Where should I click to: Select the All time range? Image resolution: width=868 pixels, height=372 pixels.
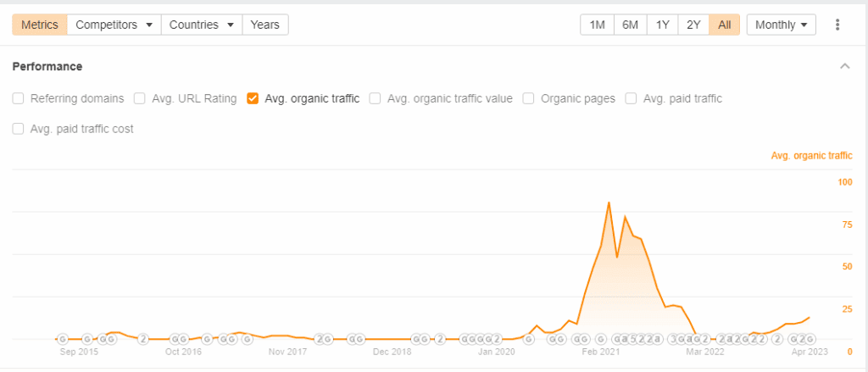[x=725, y=25]
